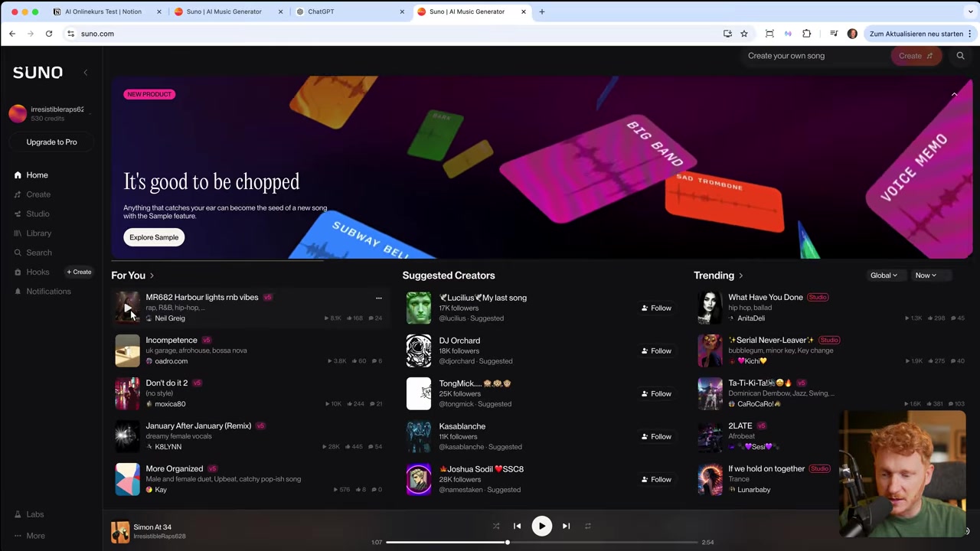Toggle shuffle in the player bar
980x551 pixels.
tap(496, 527)
